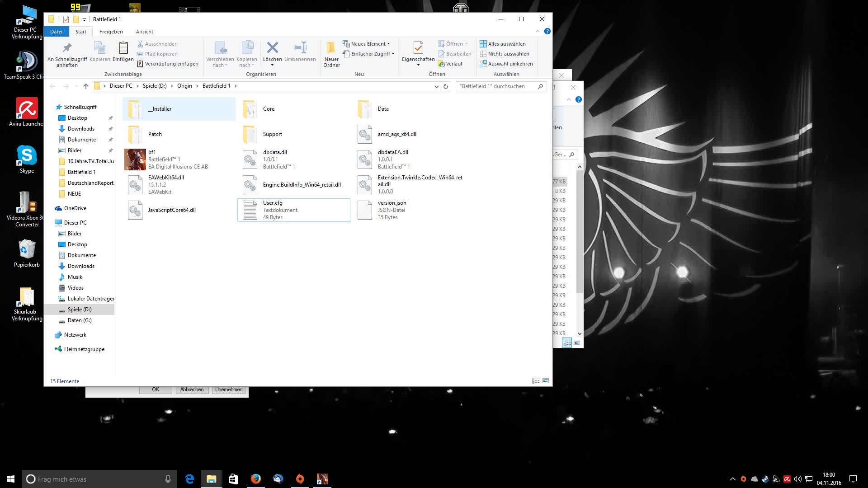This screenshot has height=488, width=868.
Task: Open the Ansicht ribbon tab
Action: click(144, 32)
